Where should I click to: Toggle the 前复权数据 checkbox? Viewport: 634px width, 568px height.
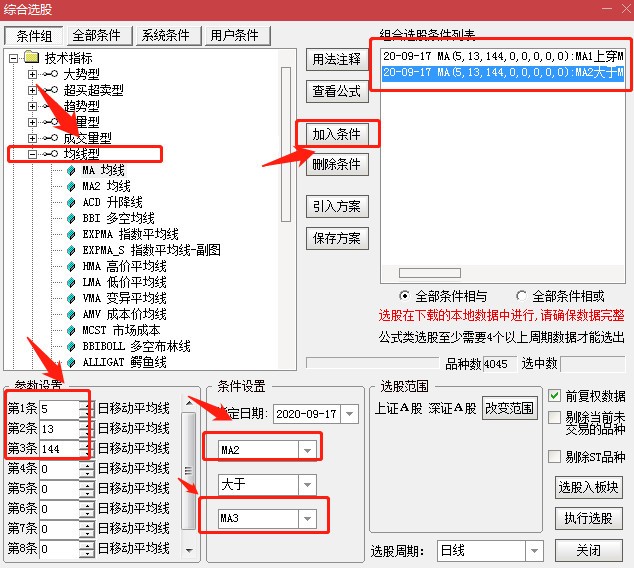click(x=555, y=396)
